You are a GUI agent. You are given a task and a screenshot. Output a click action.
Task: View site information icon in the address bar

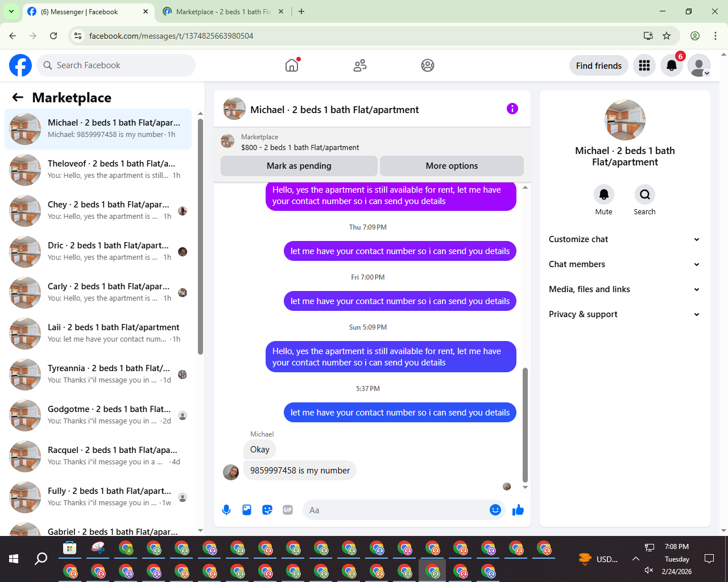coord(78,36)
